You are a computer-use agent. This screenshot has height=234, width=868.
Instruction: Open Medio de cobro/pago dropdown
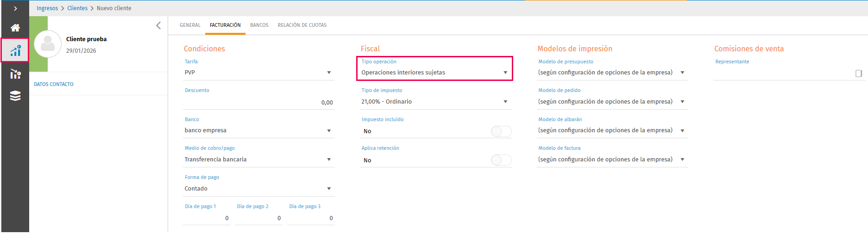[258, 160]
